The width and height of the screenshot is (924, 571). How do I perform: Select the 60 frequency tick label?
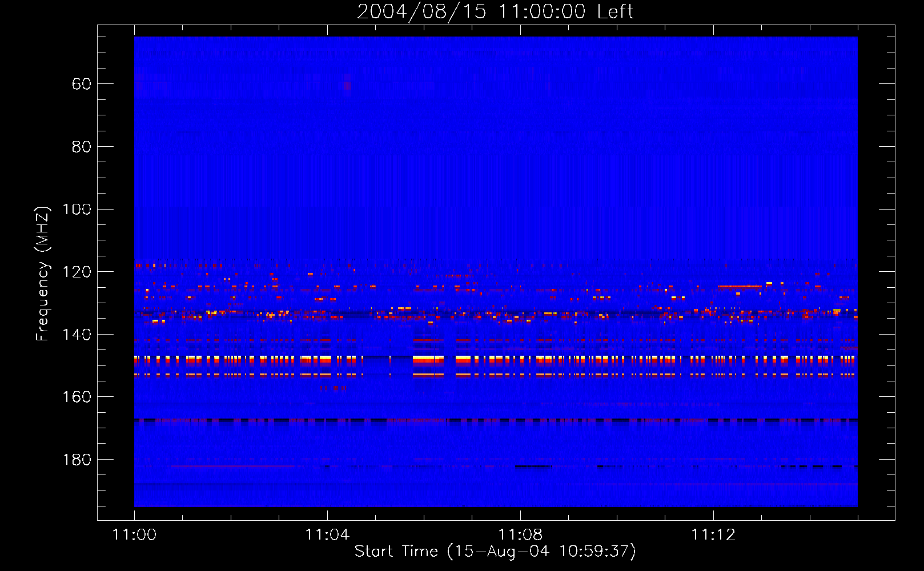(82, 84)
